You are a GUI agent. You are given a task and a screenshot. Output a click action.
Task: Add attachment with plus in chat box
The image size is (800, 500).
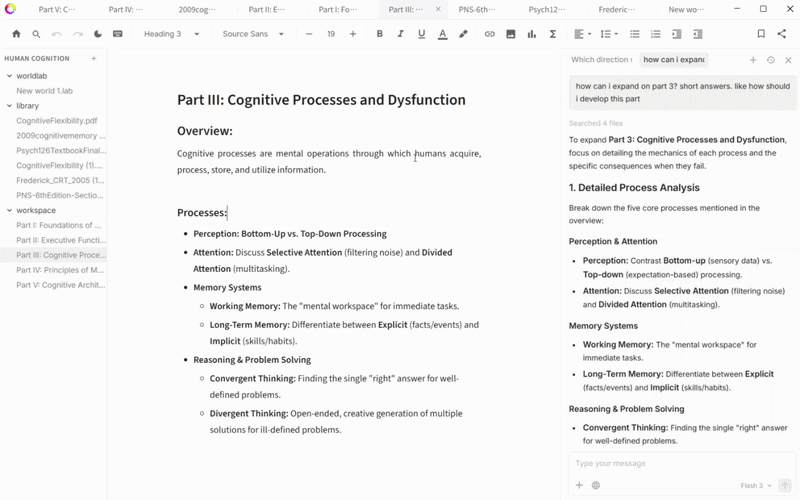point(579,485)
